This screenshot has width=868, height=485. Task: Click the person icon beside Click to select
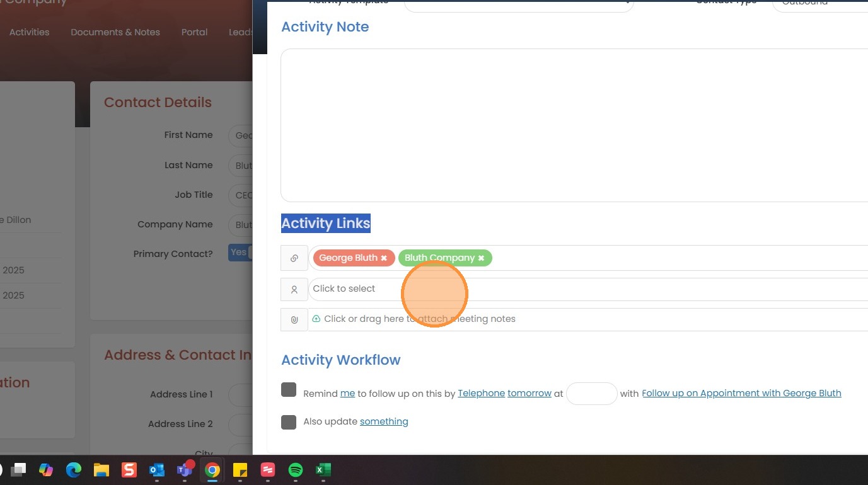click(294, 290)
